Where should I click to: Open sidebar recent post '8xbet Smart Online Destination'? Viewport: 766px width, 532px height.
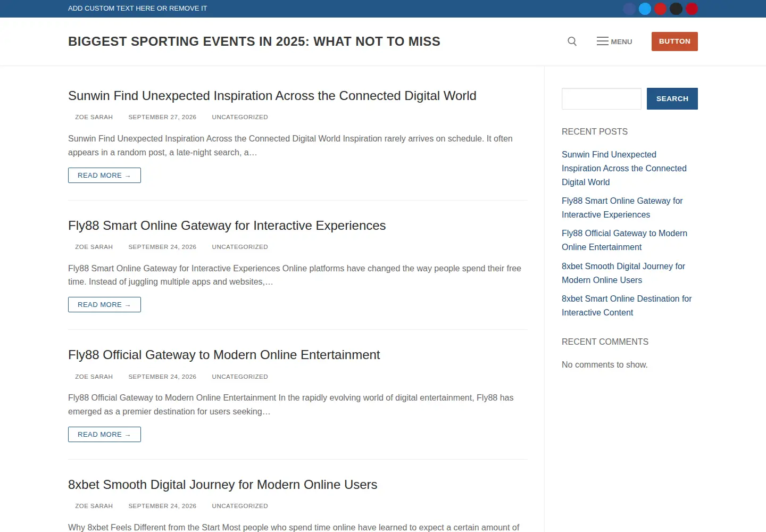pyautogui.click(x=627, y=305)
